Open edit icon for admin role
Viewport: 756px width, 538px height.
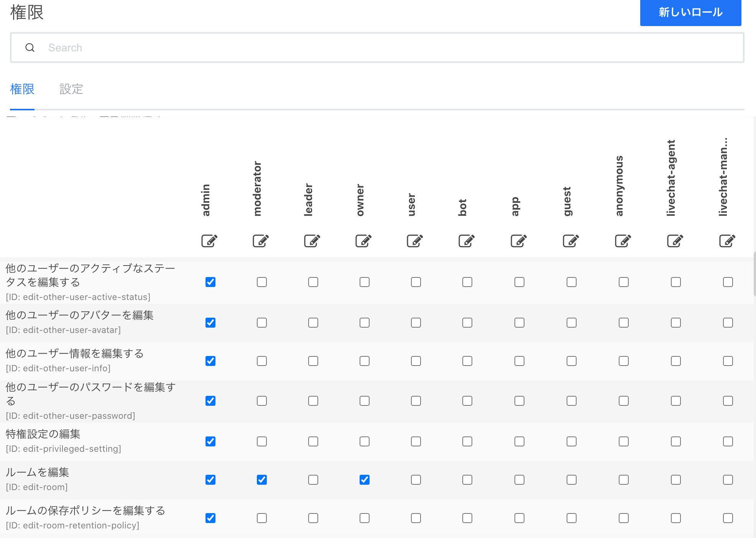point(210,241)
